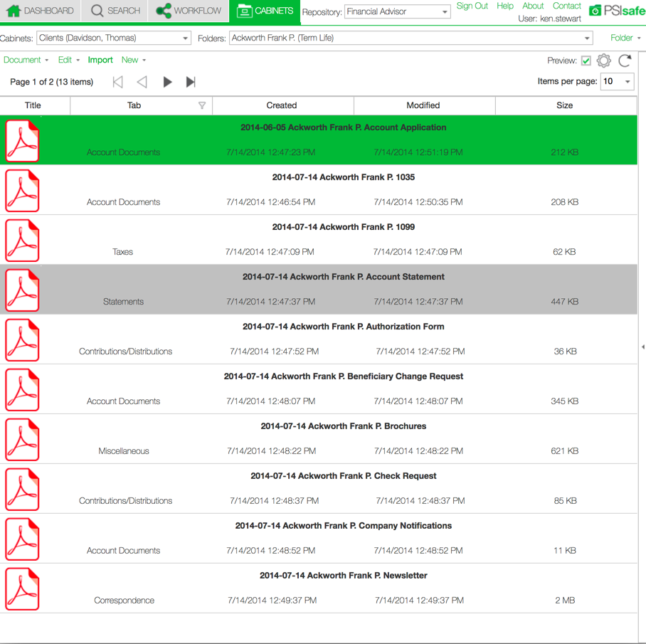Open the New menu
Viewport: 646px width, 644px height.
click(129, 60)
